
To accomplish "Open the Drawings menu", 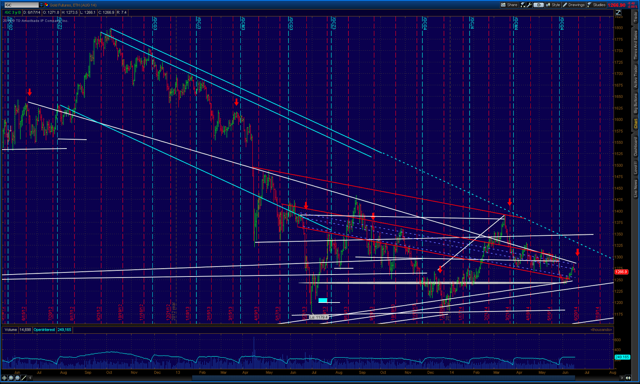I will (573, 5).
